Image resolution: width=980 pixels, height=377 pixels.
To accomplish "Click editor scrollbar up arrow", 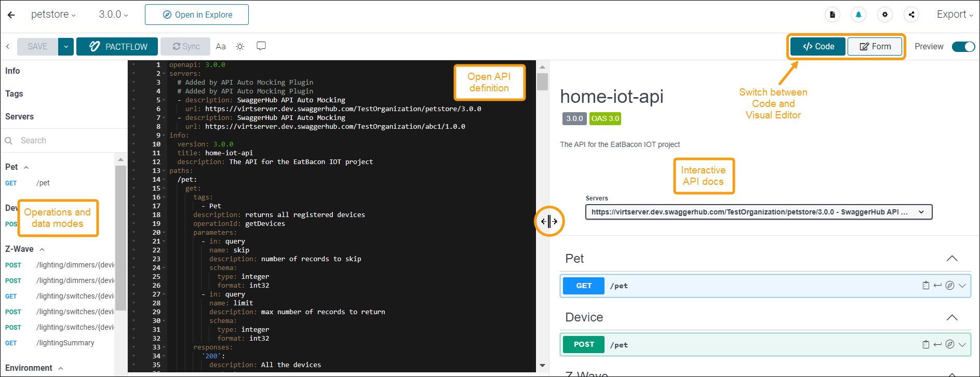I will tap(542, 67).
